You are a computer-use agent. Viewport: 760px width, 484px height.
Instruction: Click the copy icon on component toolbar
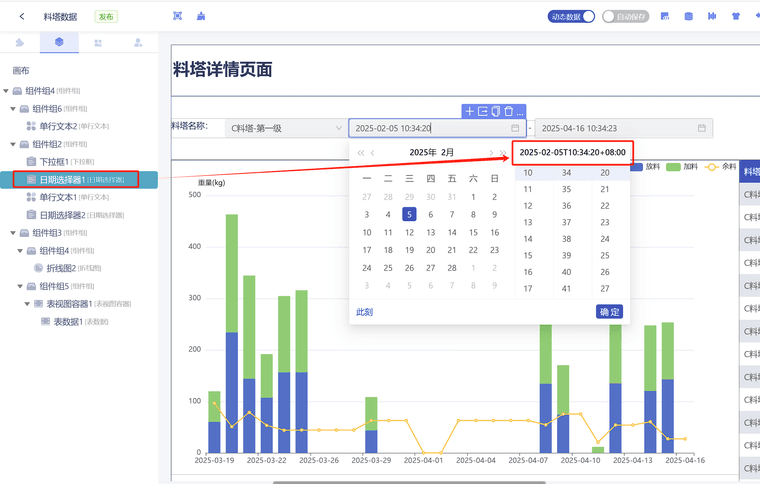[495, 111]
